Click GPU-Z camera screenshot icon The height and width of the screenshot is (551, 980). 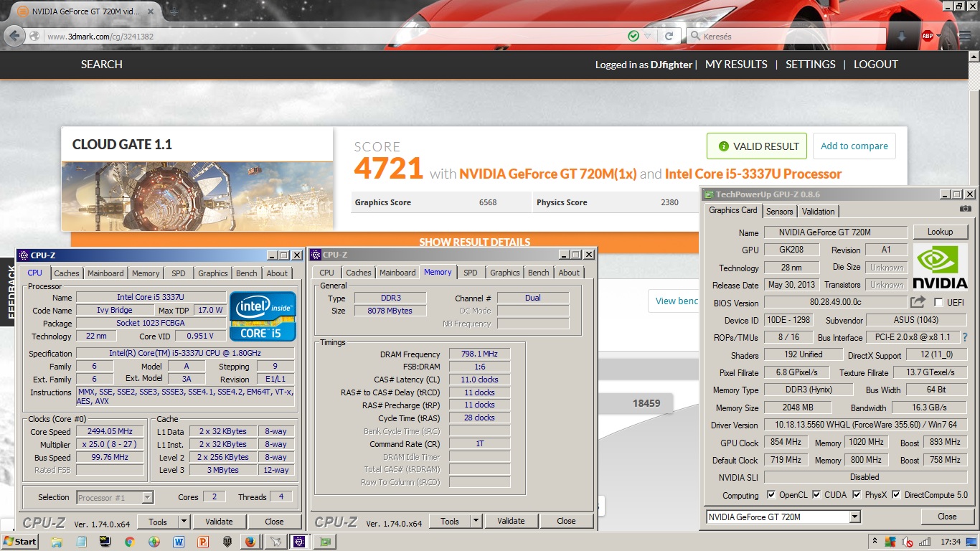(x=966, y=209)
